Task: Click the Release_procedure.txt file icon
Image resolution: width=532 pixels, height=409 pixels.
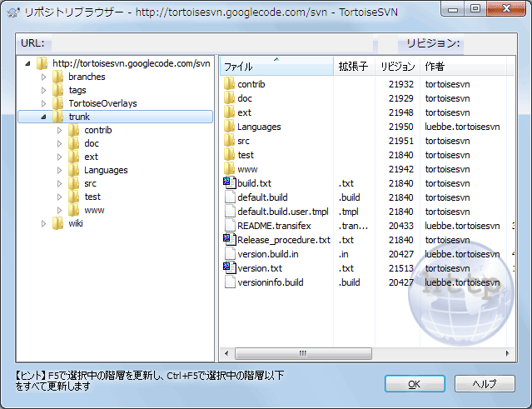Action: tap(229, 240)
